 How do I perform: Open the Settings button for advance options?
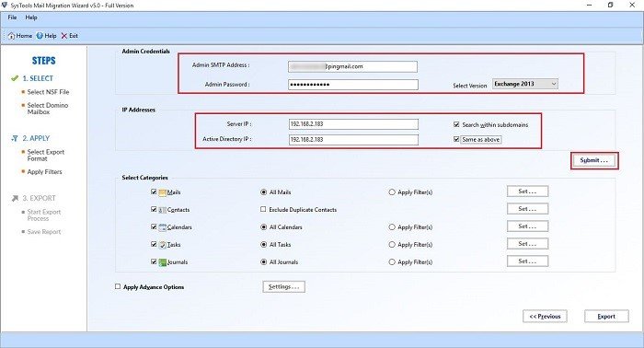coord(283,287)
